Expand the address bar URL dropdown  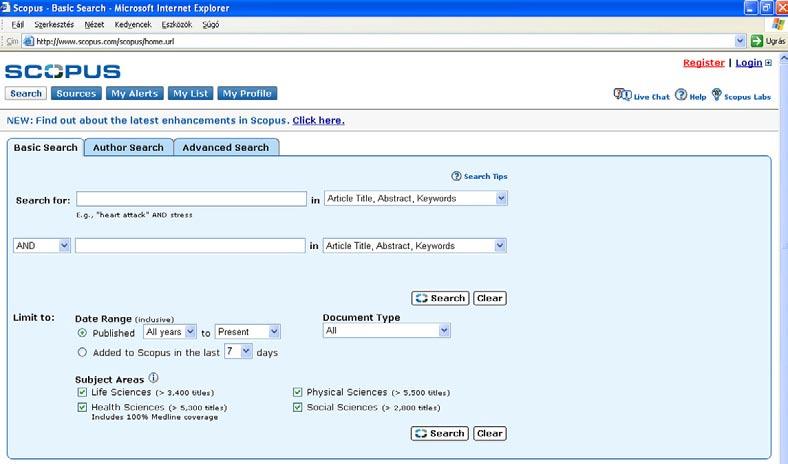tap(740, 41)
